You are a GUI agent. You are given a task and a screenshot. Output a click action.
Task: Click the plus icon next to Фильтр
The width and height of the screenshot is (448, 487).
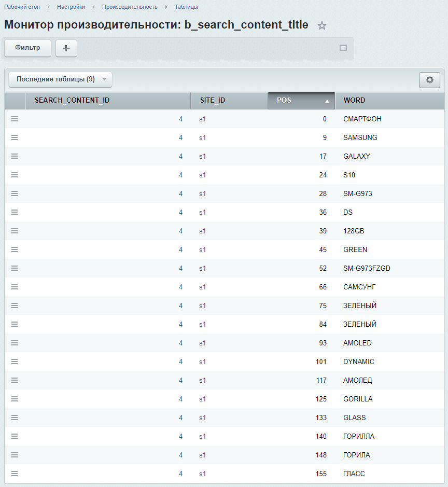[x=65, y=48]
